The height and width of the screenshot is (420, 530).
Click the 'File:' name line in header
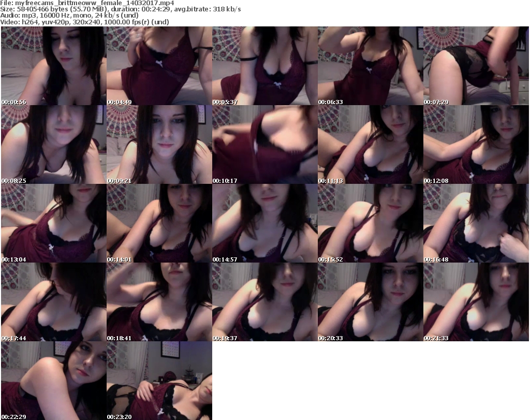point(87,3)
